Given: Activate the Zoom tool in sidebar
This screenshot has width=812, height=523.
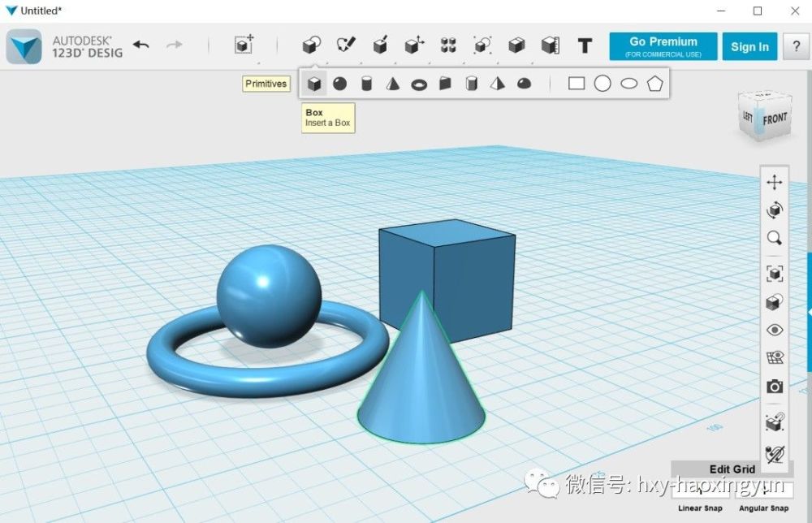Looking at the screenshot, I should coord(774,237).
